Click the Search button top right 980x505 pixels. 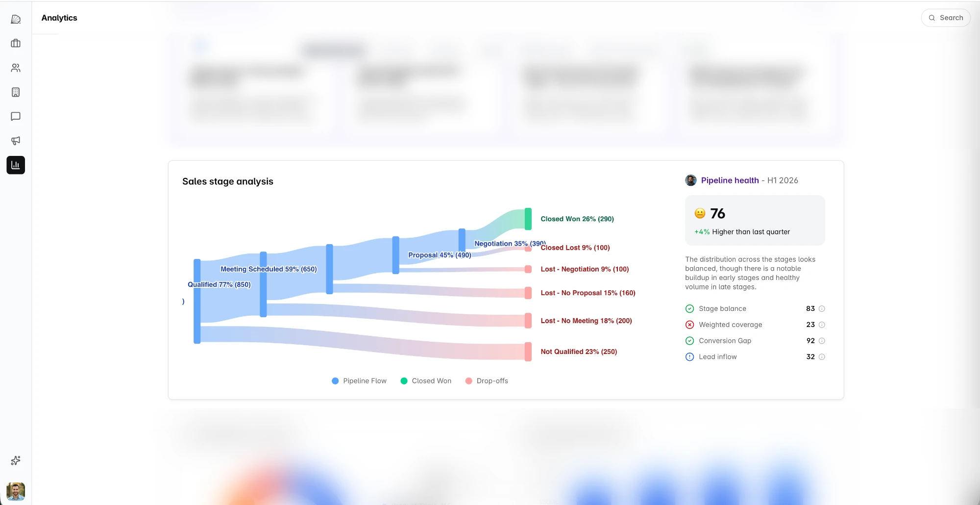tap(946, 18)
